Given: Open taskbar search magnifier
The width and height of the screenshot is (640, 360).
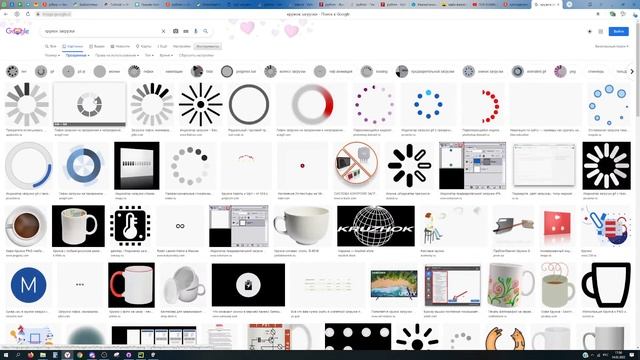Looking at the screenshot, I should [x=18, y=355].
